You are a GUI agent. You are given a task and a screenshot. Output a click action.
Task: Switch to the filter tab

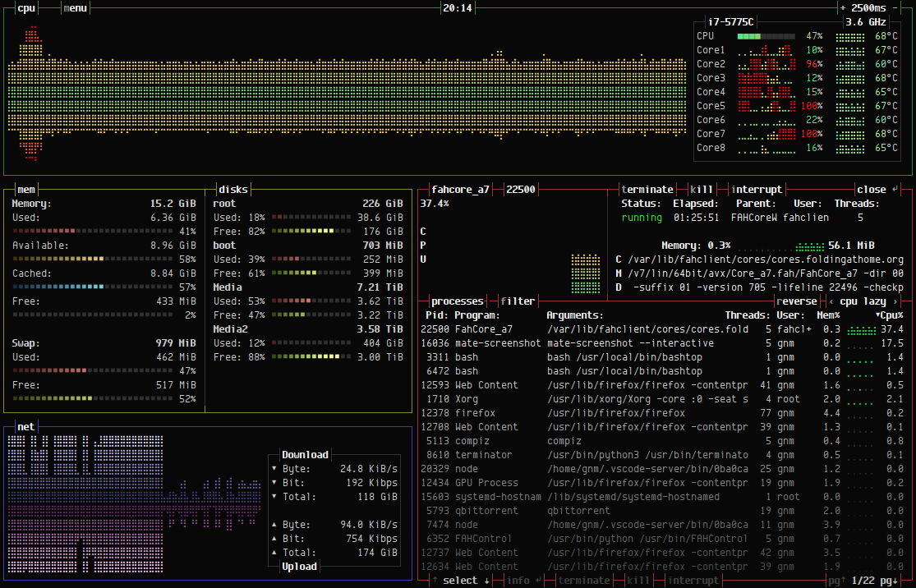(x=517, y=301)
